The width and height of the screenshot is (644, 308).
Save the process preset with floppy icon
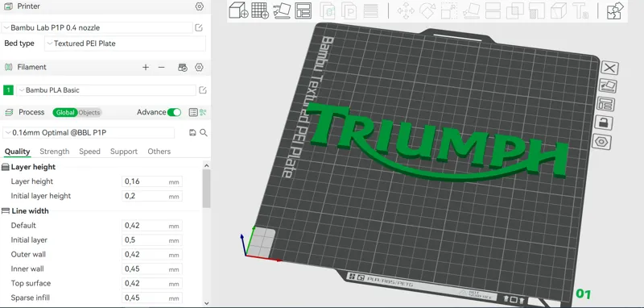coord(192,132)
